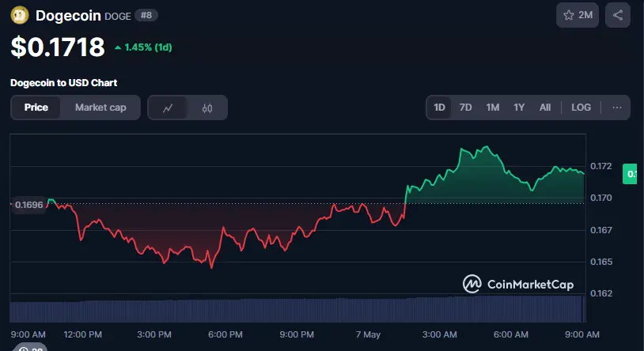Click the 1.45% (1d) change indicator

click(143, 47)
